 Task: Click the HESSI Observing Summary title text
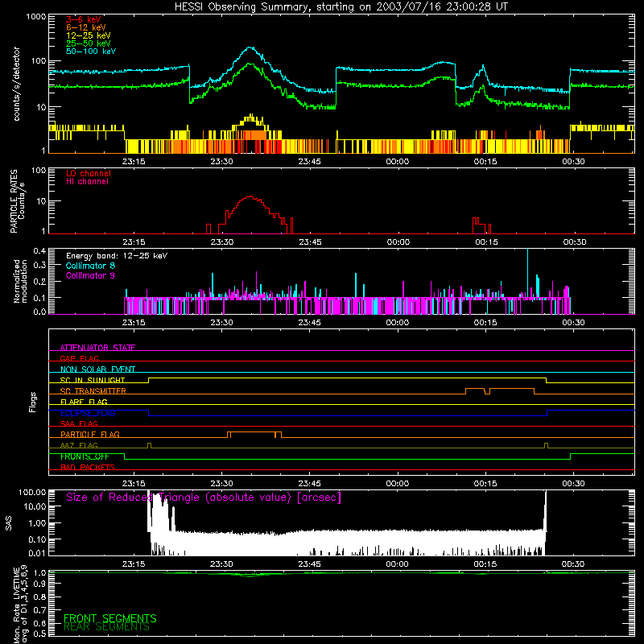click(x=341, y=7)
